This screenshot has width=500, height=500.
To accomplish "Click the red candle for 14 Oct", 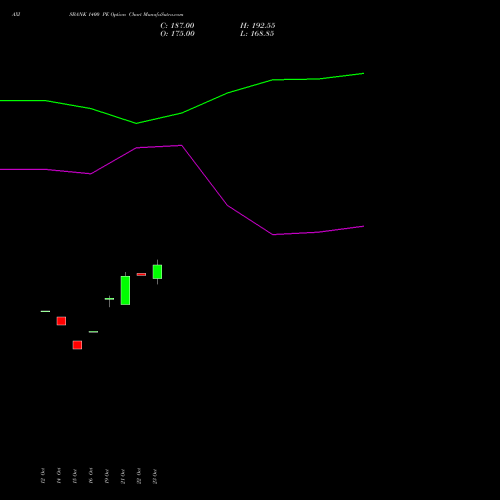I will (61, 321).
